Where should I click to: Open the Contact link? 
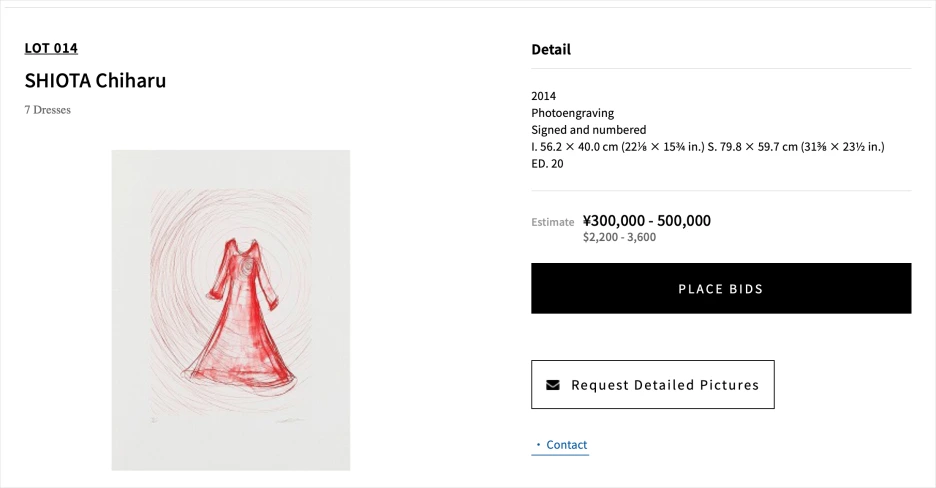coord(566,445)
